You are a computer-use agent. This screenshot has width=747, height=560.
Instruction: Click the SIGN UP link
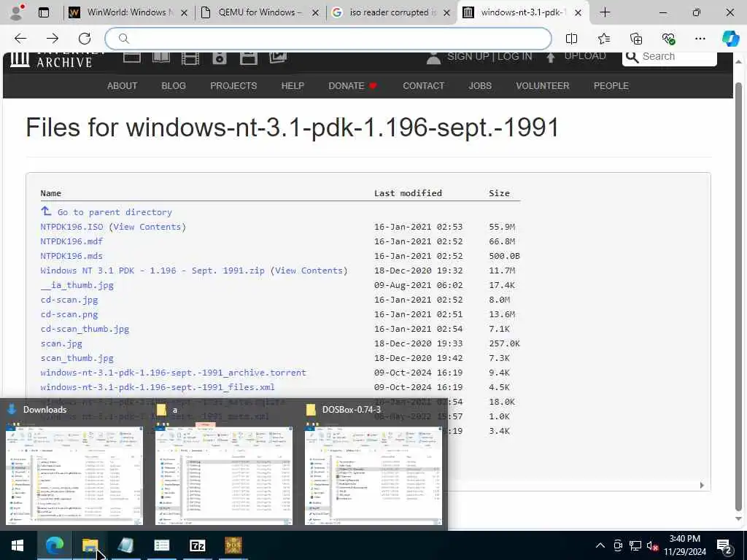pyautogui.click(x=468, y=56)
